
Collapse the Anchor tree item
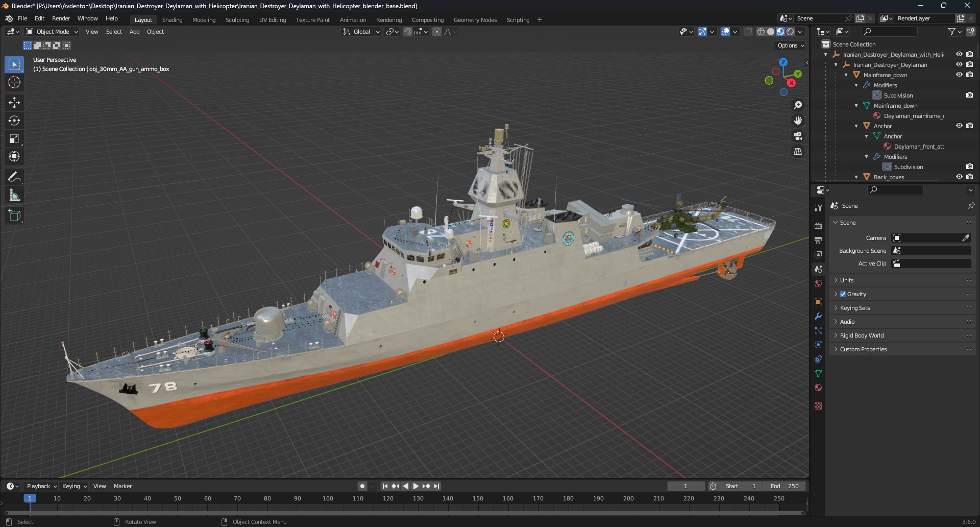tap(856, 126)
